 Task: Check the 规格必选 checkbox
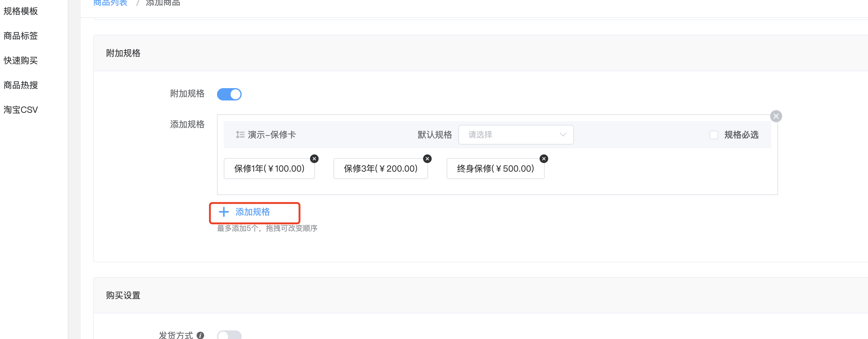tap(713, 135)
